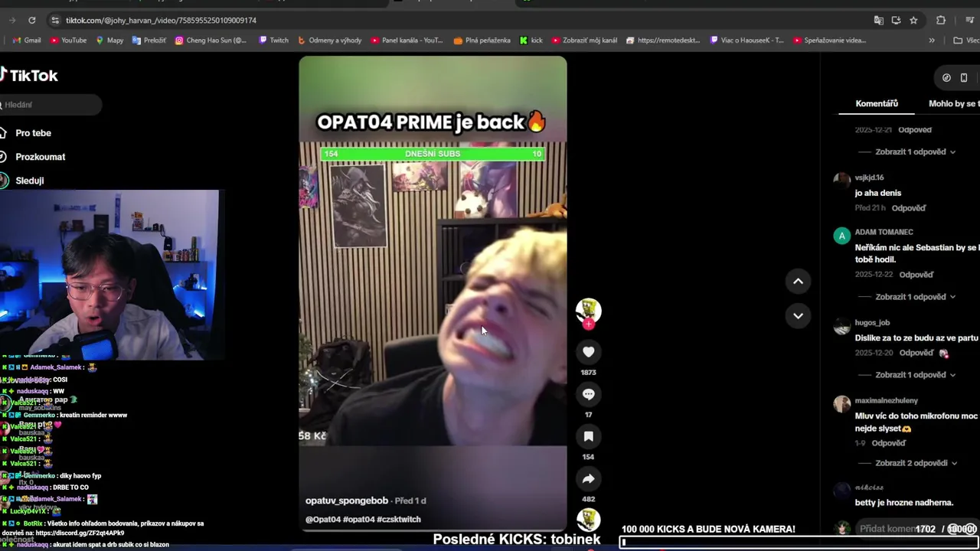Follow creator via red plus badge

click(x=588, y=324)
